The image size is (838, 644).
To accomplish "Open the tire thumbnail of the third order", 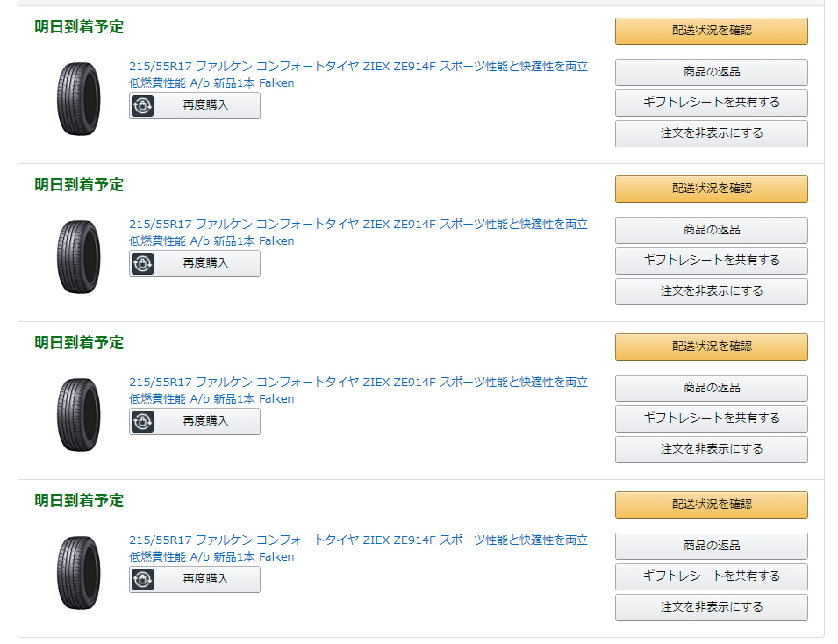I will (x=79, y=414).
